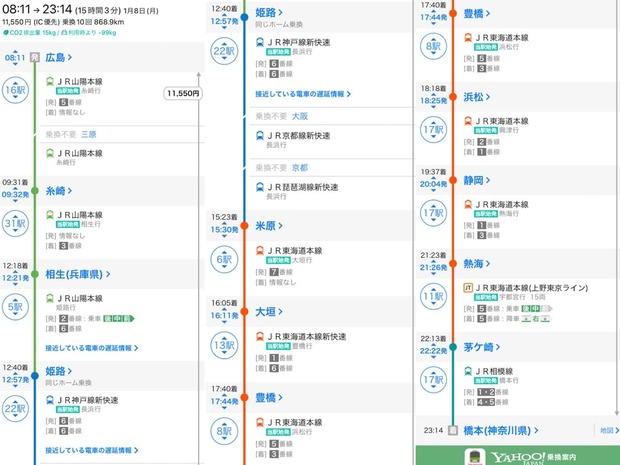Click the train icon for JR東海道本線新快速 豊橋行
The height and width of the screenshot is (465, 620).
coord(260,336)
